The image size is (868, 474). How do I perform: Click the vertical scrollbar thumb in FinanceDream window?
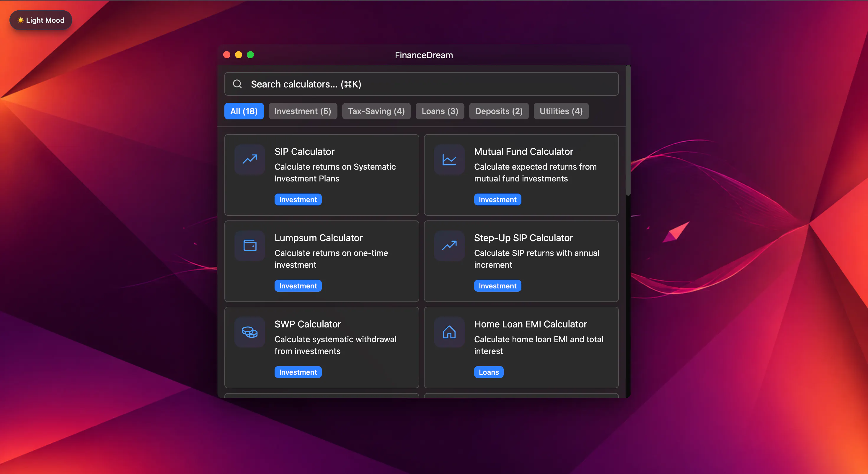628,130
